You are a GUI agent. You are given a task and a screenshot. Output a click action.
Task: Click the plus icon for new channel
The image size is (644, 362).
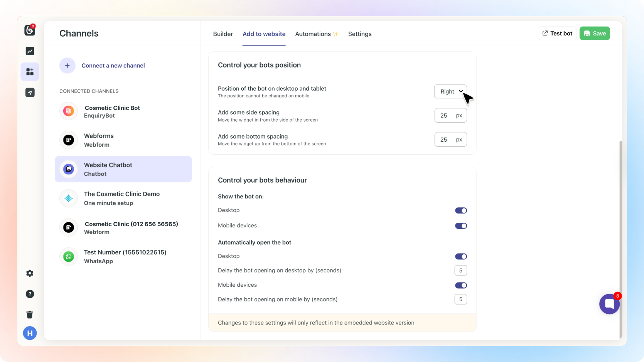click(67, 66)
